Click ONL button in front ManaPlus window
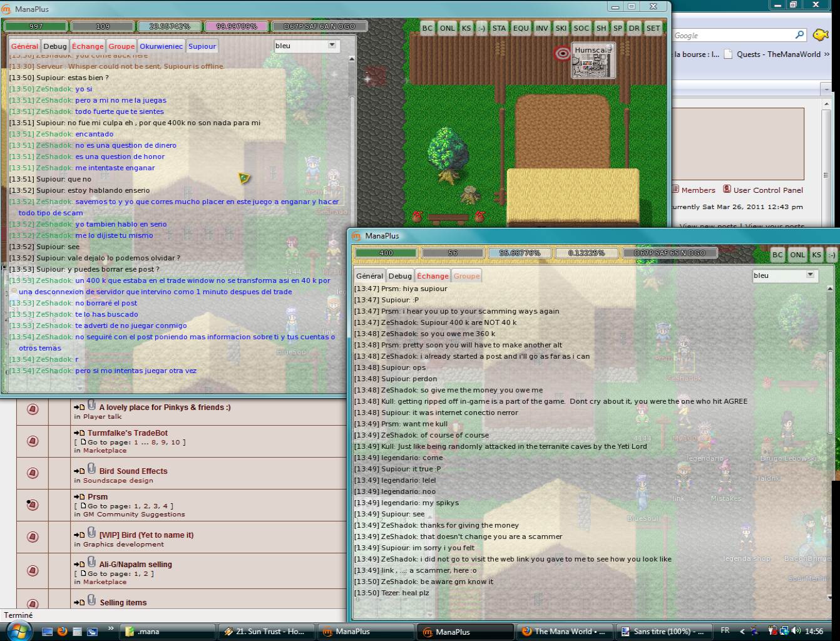840x641 pixels. tap(797, 255)
